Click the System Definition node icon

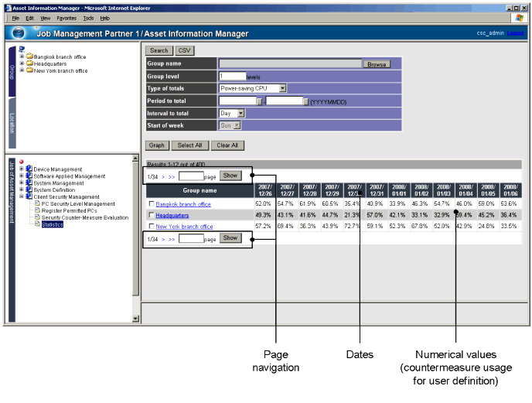(x=29, y=190)
